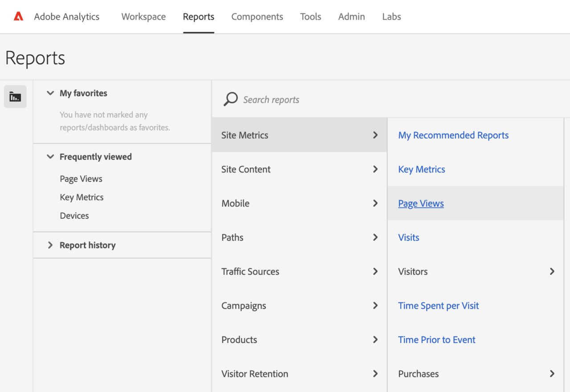570x392 pixels.
Task: Open the Key Metrics report link
Action: click(x=422, y=169)
